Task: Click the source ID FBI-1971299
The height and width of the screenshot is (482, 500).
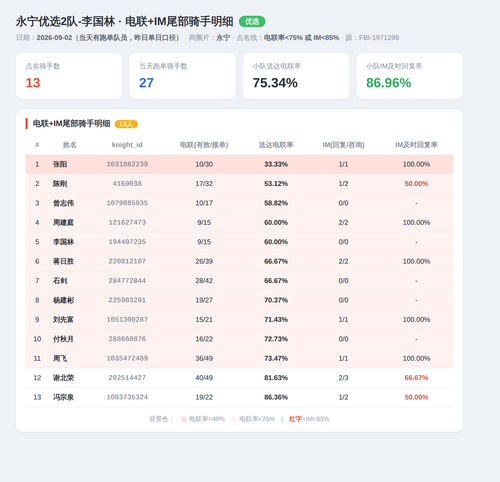Action: [x=379, y=38]
